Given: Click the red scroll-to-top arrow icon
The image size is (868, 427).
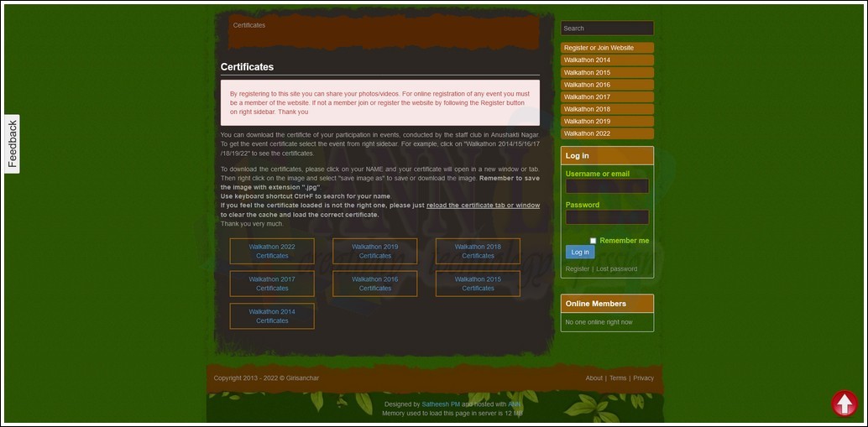Looking at the screenshot, I should tap(844, 404).
